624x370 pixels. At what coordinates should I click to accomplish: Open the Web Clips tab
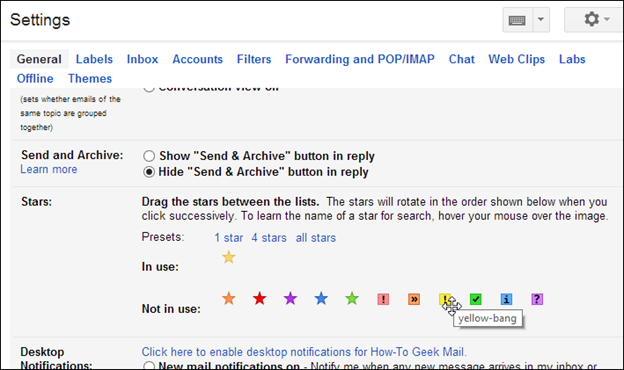(x=517, y=59)
